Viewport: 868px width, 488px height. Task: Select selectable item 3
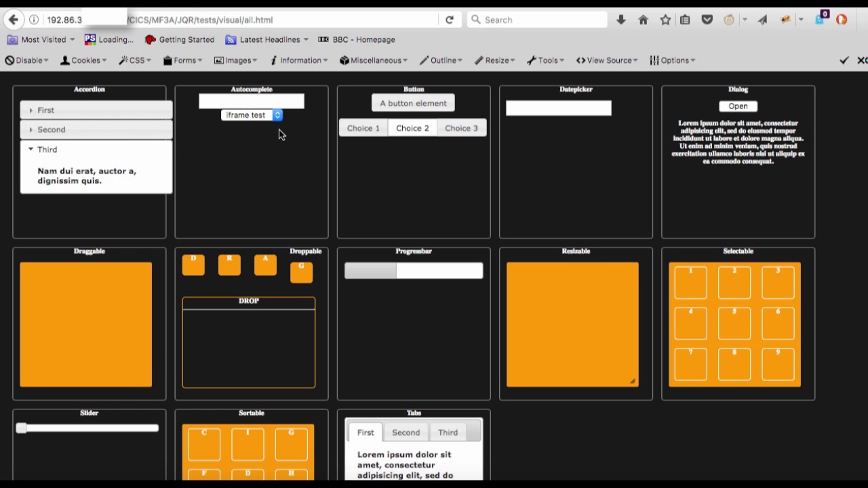click(778, 282)
